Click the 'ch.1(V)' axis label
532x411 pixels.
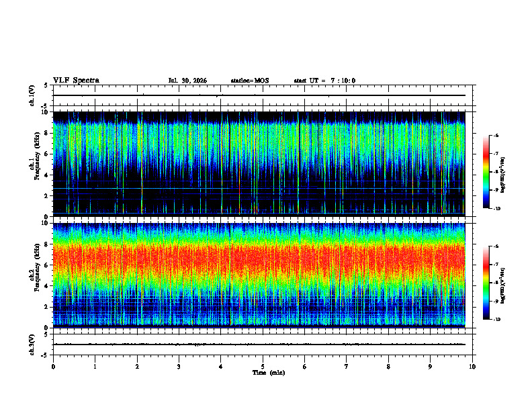point(32,95)
